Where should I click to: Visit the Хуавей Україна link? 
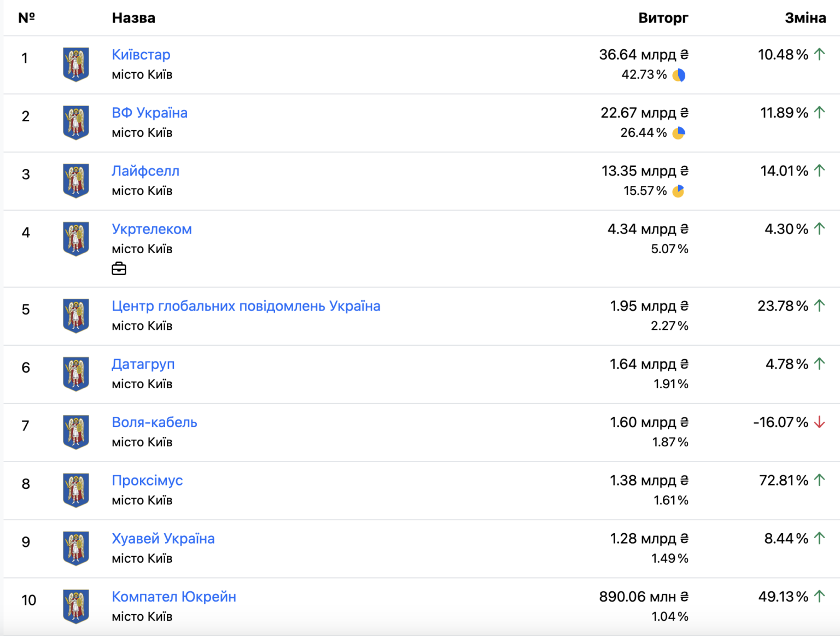coord(163,539)
